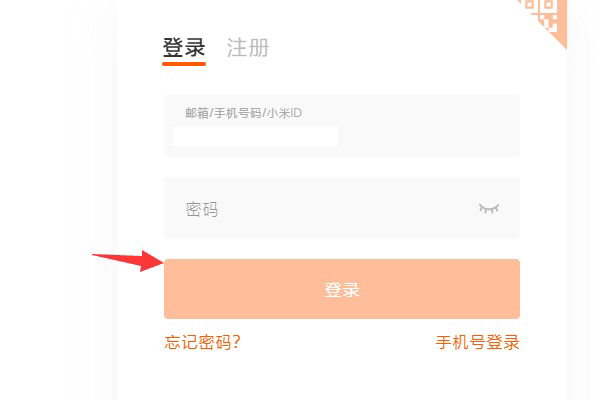The width and height of the screenshot is (600, 400).
Task: Go to account registration via 注册
Action: click(247, 48)
